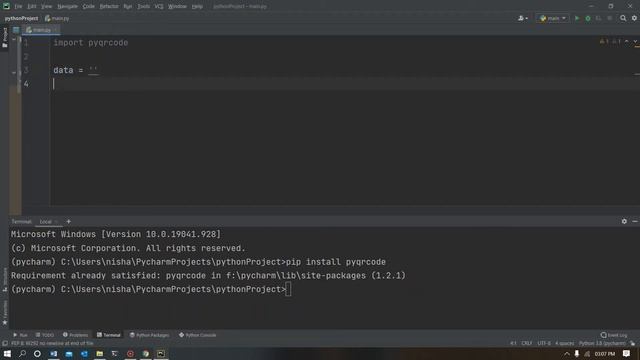Click main.py breadcrumb in navigation bar
Screen dimensions: 640x360
pos(57,18)
